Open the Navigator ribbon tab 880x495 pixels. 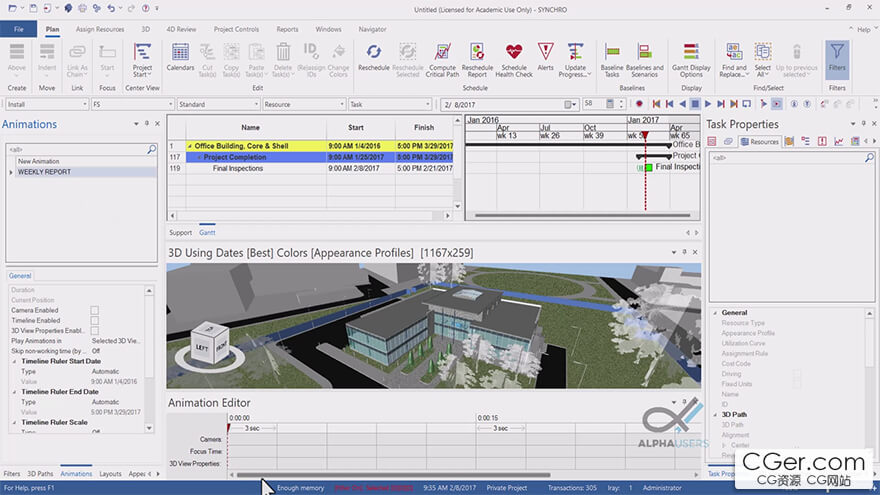click(x=373, y=29)
